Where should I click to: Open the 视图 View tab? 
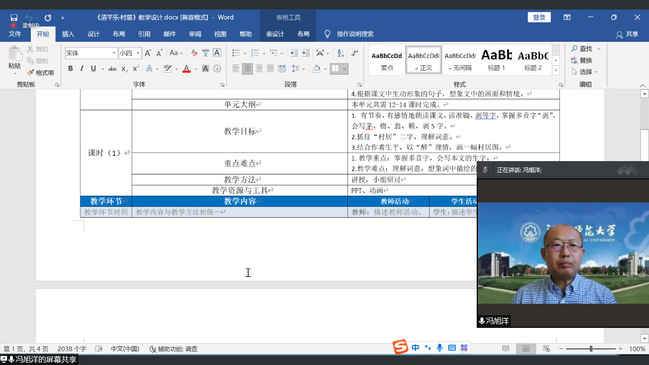(220, 34)
